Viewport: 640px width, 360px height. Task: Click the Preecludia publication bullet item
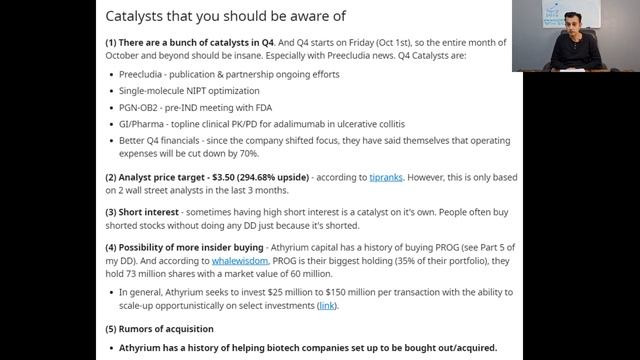[x=229, y=74]
